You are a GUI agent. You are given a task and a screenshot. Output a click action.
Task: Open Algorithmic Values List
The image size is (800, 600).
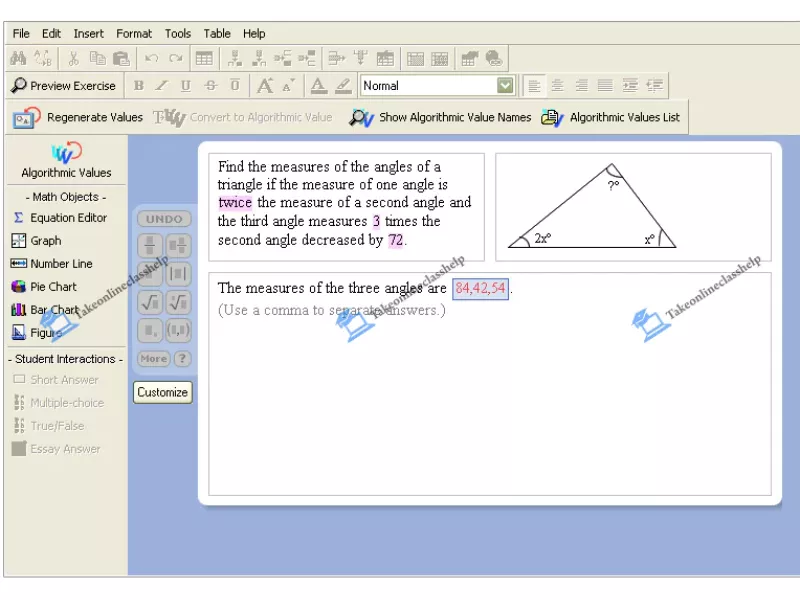pyautogui.click(x=611, y=117)
